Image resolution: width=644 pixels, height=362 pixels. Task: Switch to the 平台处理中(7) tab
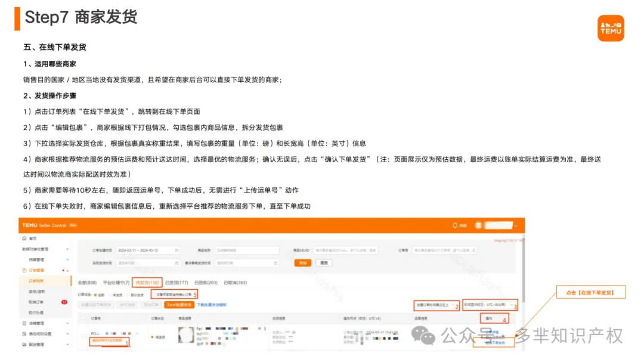(116, 283)
